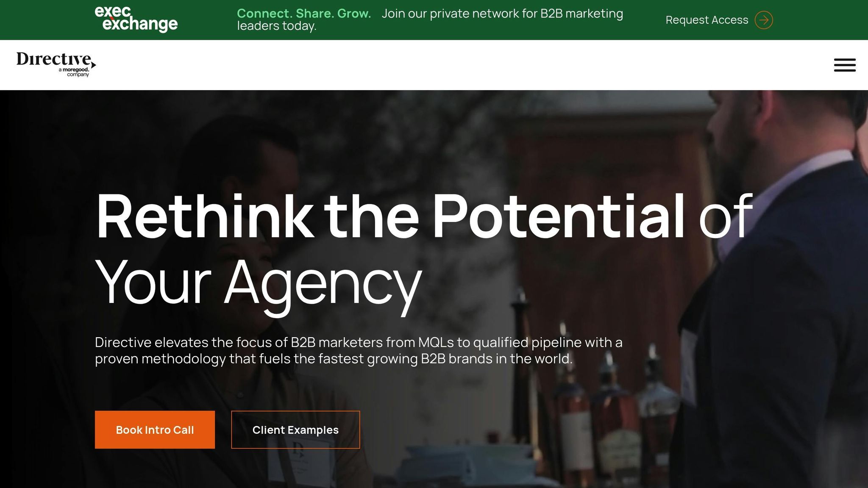Click the orange circled arrow icon
Image resolution: width=868 pixels, height=488 pixels.
763,20
